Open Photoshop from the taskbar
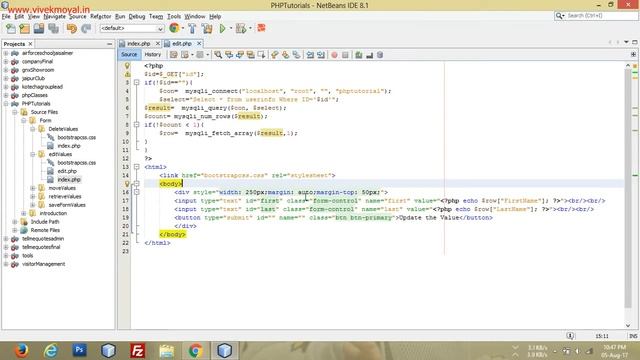Screen dimensions: 640x360 click(79, 350)
